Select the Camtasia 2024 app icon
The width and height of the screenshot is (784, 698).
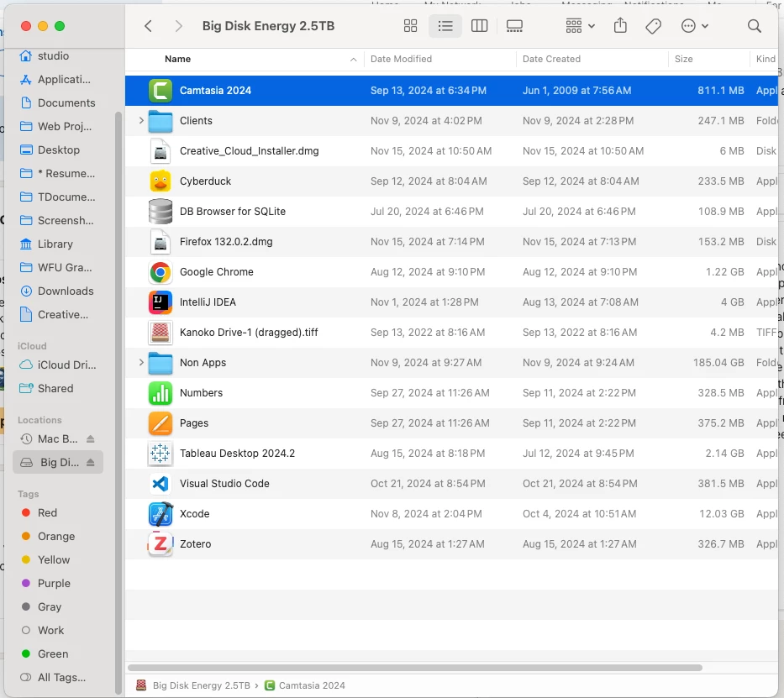[x=160, y=91]
